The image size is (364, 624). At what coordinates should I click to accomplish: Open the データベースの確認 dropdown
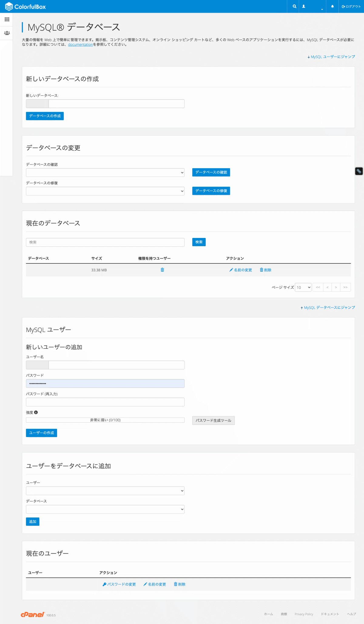pyautogui.click(x=105, y=173)
